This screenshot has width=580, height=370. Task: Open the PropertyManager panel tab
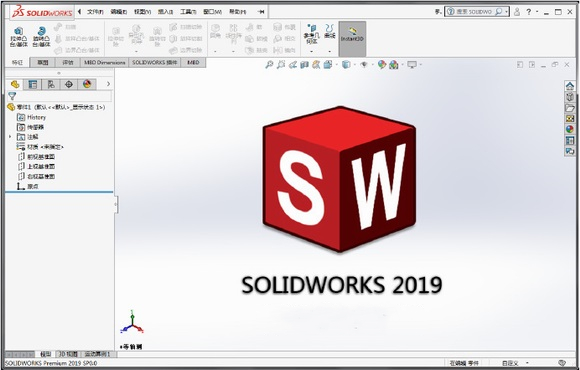tap(33, 84)
